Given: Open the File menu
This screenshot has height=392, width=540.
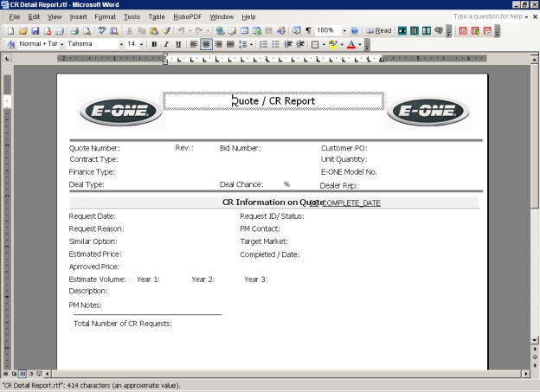Looking at the screenshot, I should [x=14, y=17].
